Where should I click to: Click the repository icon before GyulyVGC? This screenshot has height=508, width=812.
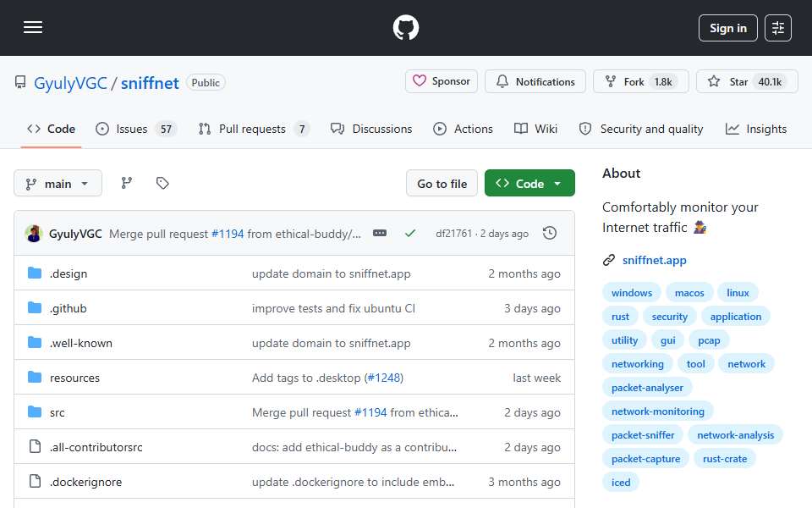[20, 82]
